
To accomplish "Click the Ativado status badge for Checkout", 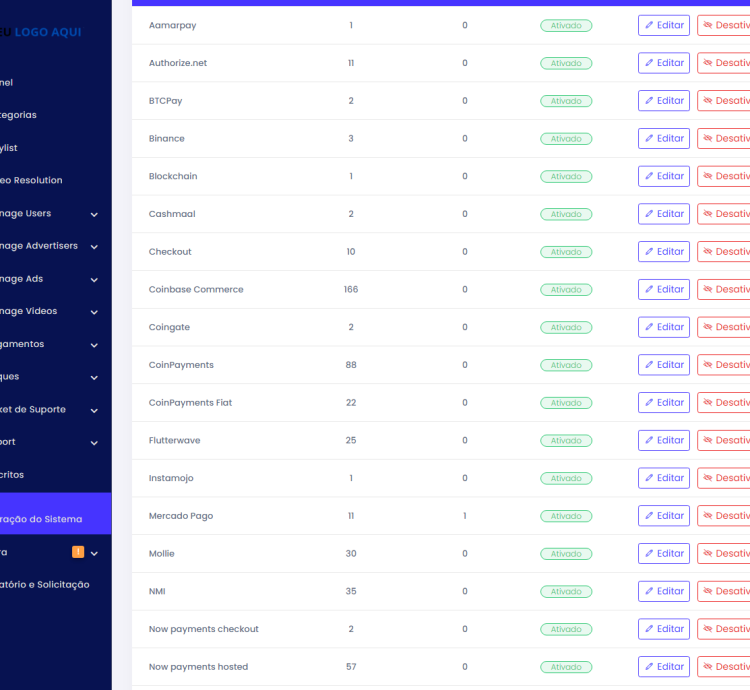I will [565, 252].
